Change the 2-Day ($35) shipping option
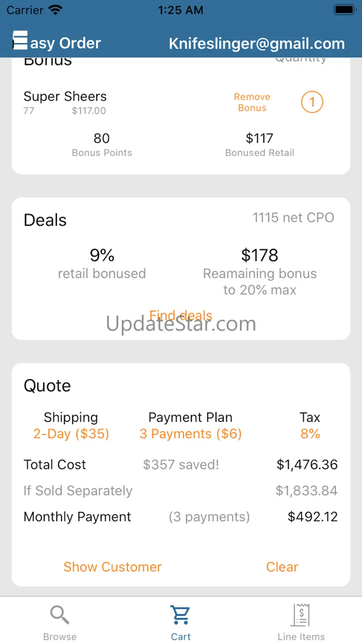362x644 pixels. point(71,434)
